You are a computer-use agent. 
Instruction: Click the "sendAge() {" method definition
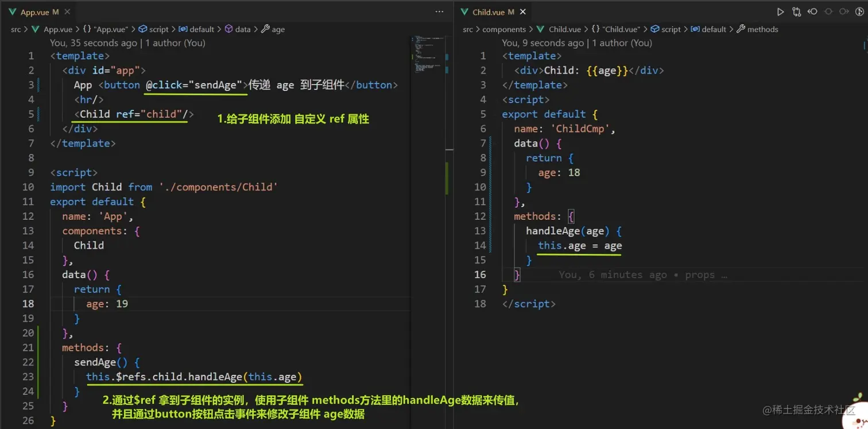[107, 362]
